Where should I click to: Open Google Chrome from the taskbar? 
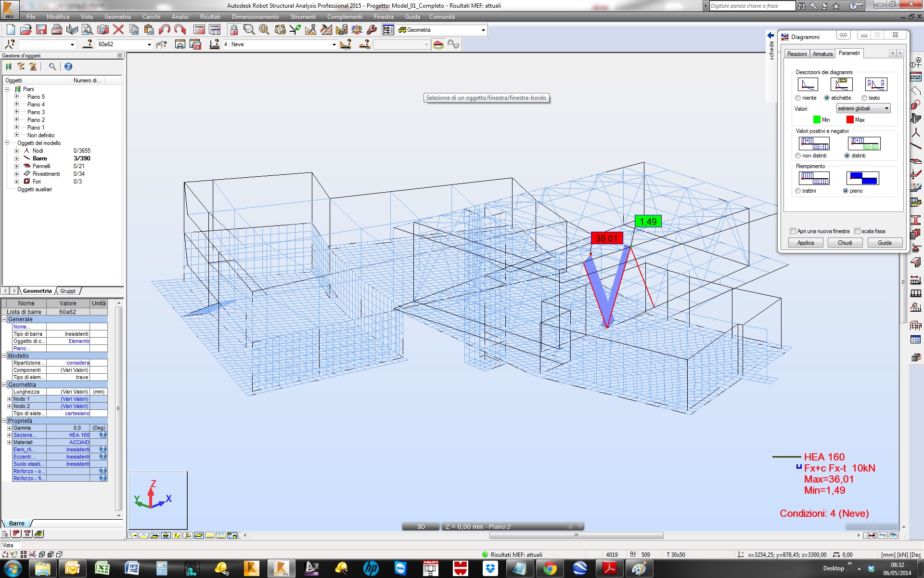click(x=550, y=568)
